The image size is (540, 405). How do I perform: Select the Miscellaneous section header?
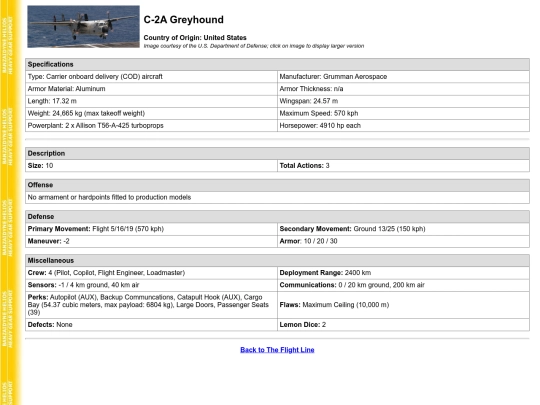pyautogui.click(x=277, y=260)
